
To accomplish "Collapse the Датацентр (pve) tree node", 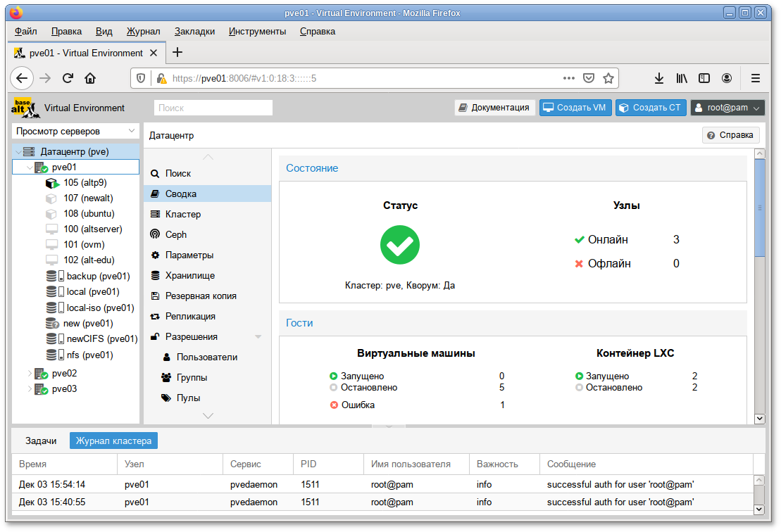I will 19,152.
